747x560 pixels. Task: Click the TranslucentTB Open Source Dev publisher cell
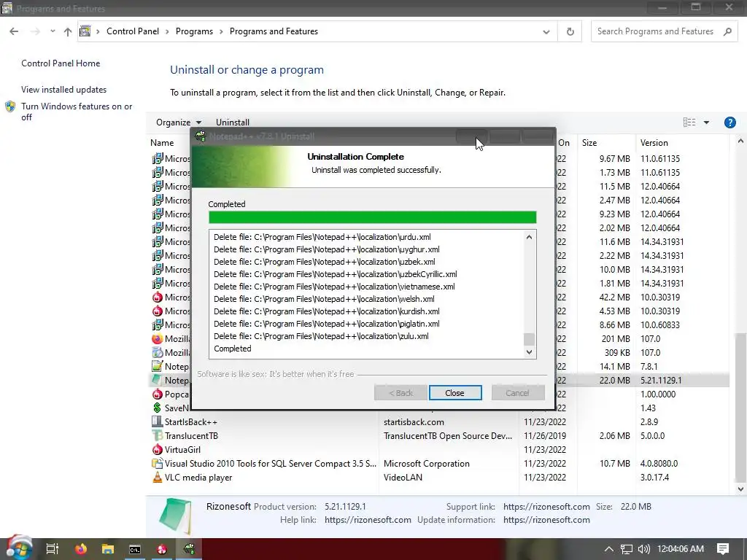tap(448, 436)
